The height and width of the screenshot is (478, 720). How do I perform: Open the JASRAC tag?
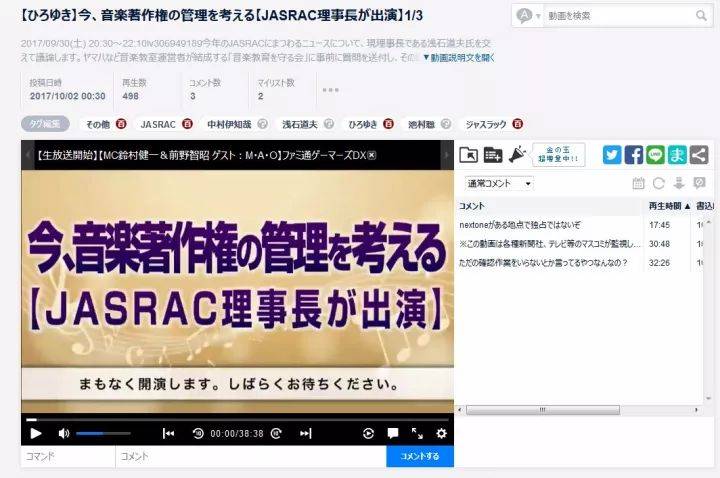tap(158, 124)
